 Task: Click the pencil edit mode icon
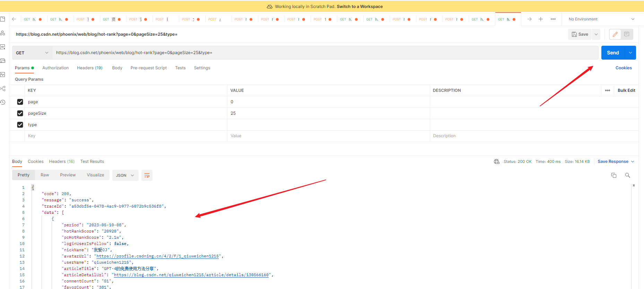615,34
